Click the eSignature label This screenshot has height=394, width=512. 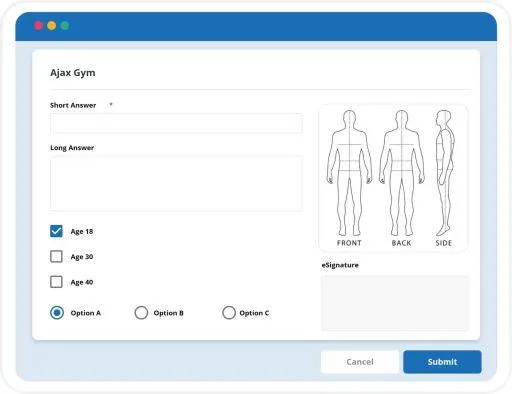[x=340, y=265]
